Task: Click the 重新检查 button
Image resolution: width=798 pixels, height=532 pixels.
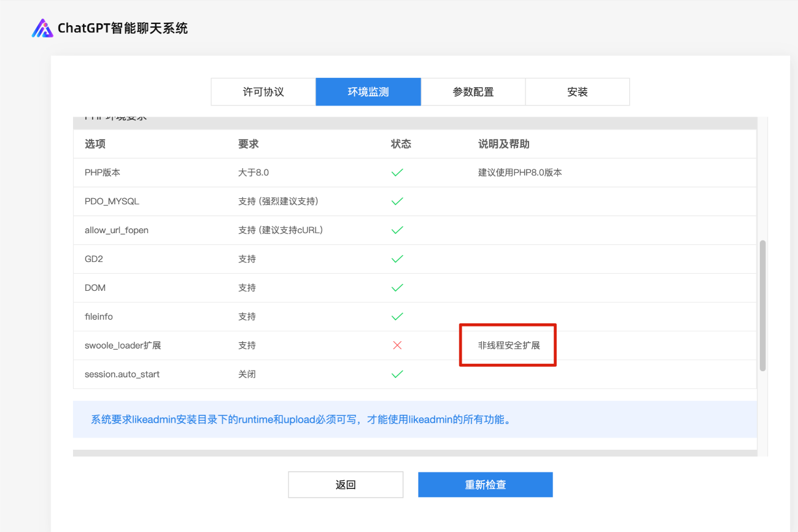Action: [486, 485]
